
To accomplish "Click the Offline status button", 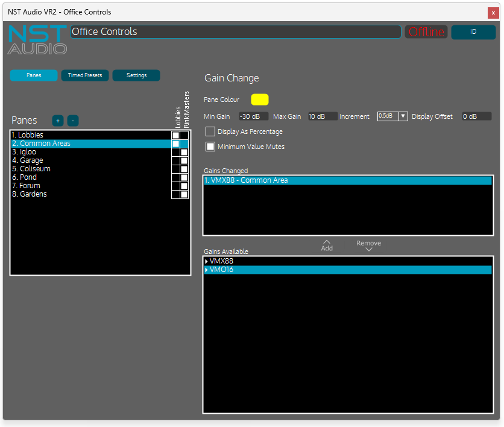I will [x=426, y=32].
